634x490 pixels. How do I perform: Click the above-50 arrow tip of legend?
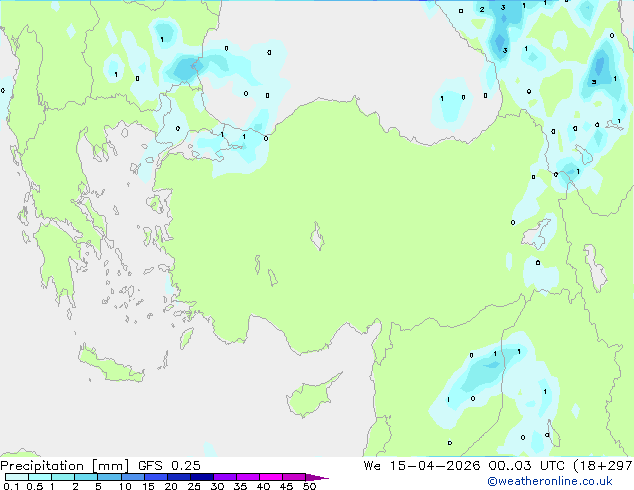[317, 478]
